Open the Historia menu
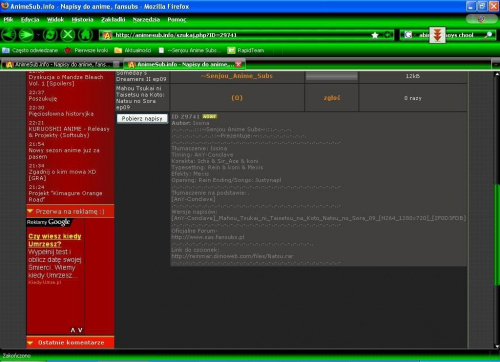This screenshot has height=362, width=500. pyautogui.click(x=82, y=19)
